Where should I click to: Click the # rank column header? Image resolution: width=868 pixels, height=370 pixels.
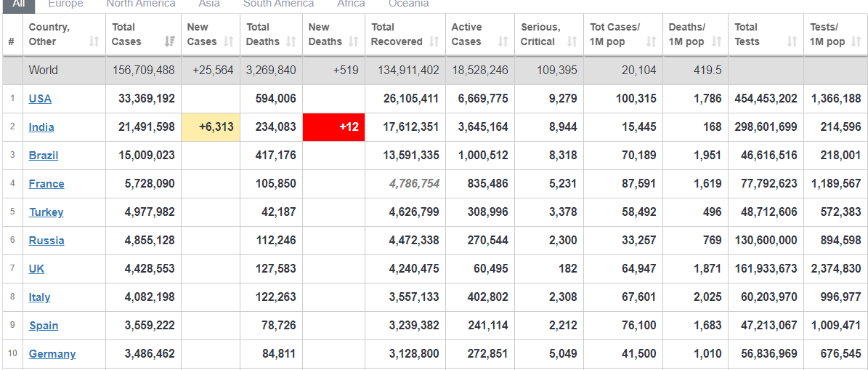coord(12,41)
